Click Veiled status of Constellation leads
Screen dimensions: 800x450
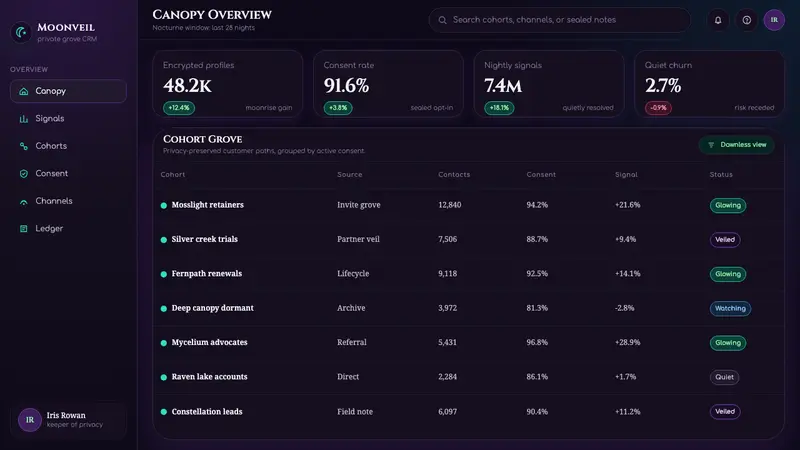[x=725, y=411]
